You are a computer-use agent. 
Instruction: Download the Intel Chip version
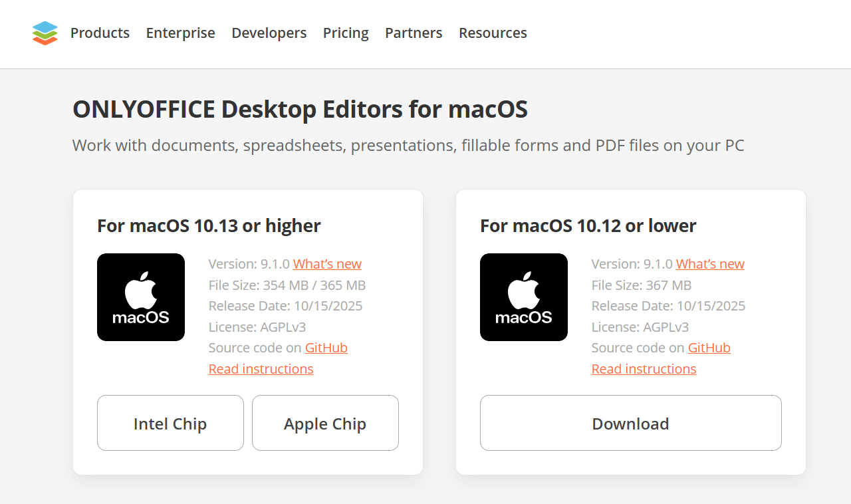[170, 423]
